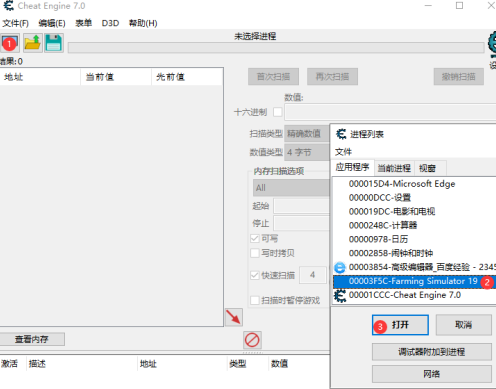Enable 扫描时暂停游戏 checkbox
This screenshot has width=496, height=389.
pos(255,300)
